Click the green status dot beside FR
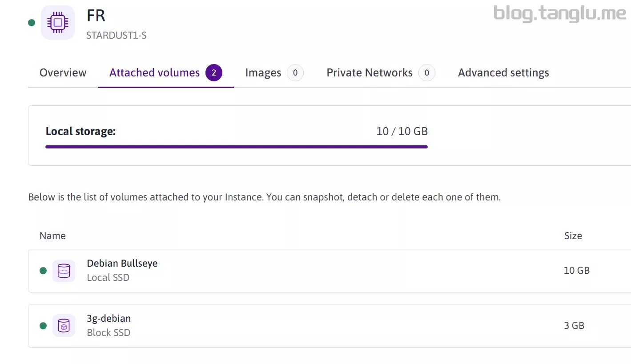 tap(32, 23)
